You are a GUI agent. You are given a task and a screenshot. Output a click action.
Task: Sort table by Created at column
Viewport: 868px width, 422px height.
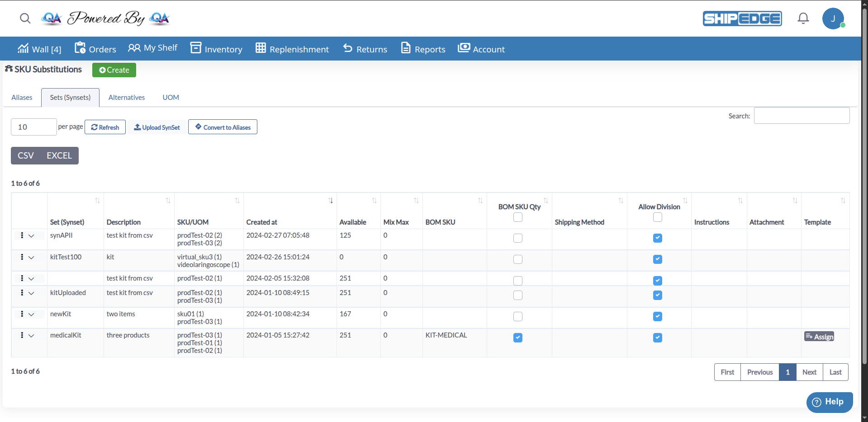coord(331,201)
